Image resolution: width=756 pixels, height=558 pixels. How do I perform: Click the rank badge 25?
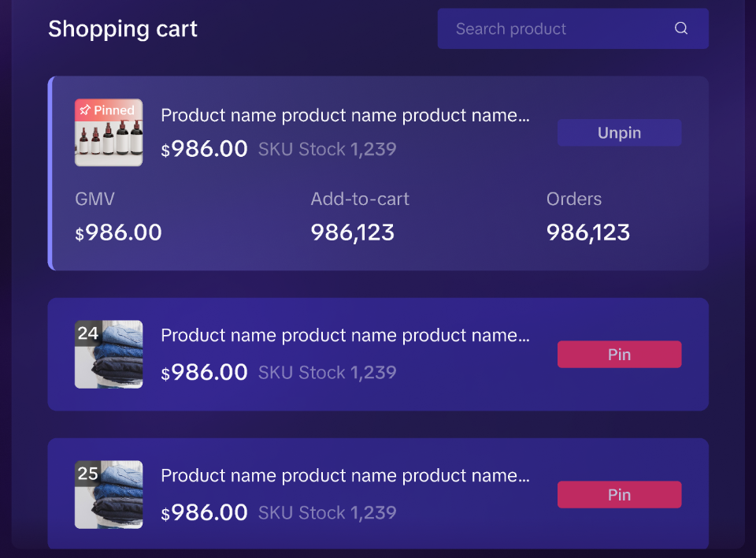[88, 473]
